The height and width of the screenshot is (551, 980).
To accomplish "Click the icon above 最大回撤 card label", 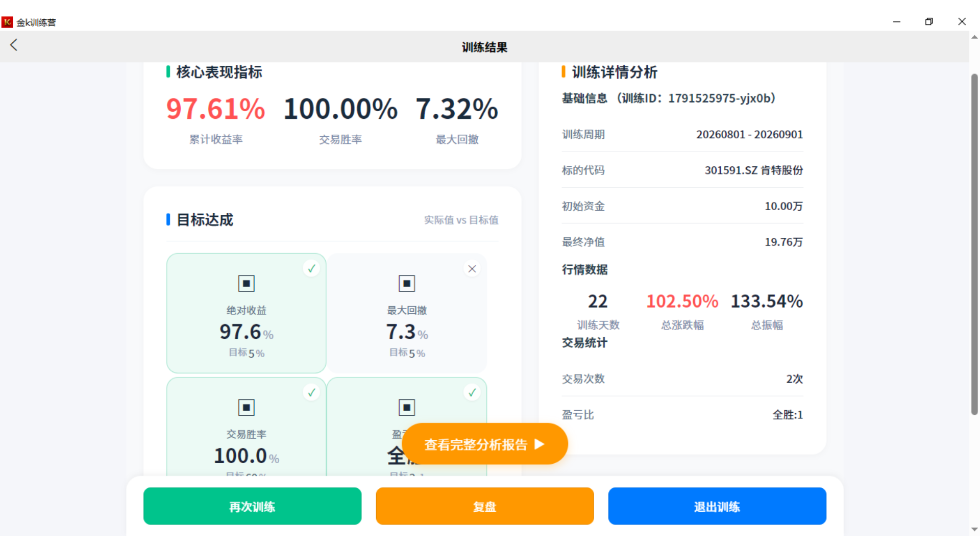I will click(x=407, y=283).
